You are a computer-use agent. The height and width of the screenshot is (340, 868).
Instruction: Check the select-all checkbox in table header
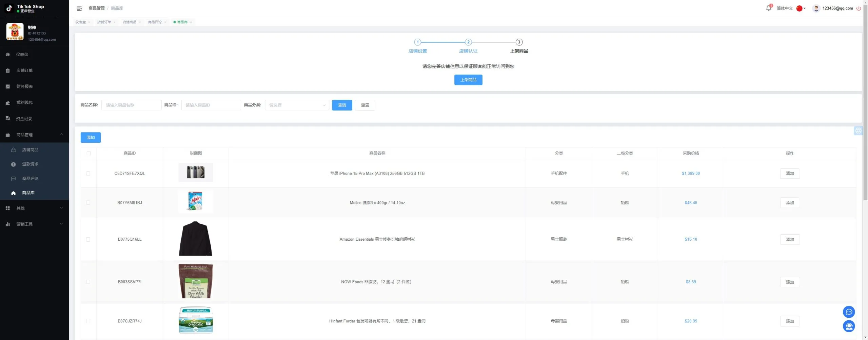(x=88, y=153)
